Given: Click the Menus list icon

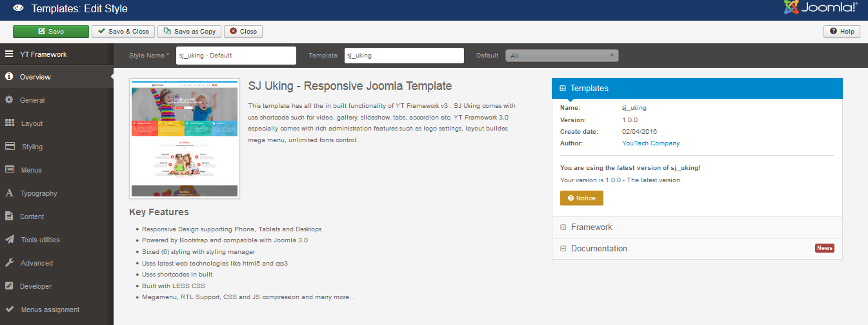Looking at the screenshot, I should pos(10,170).
